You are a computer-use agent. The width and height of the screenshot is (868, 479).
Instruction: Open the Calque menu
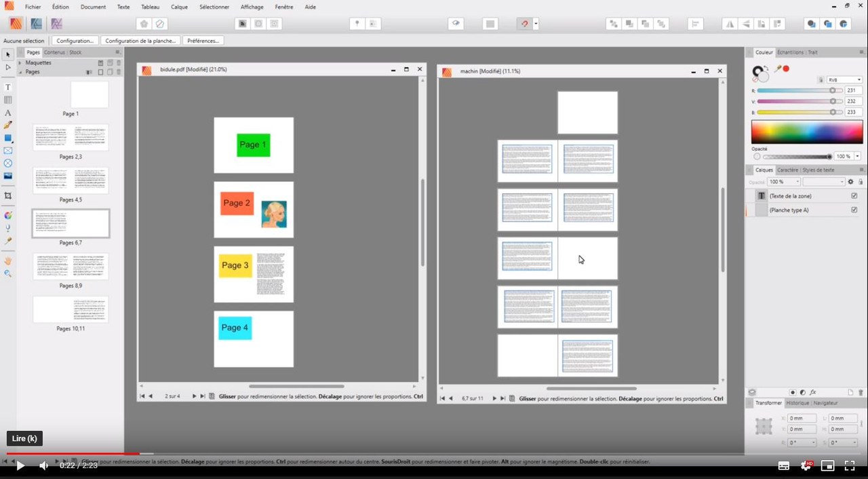coord(180,7)
